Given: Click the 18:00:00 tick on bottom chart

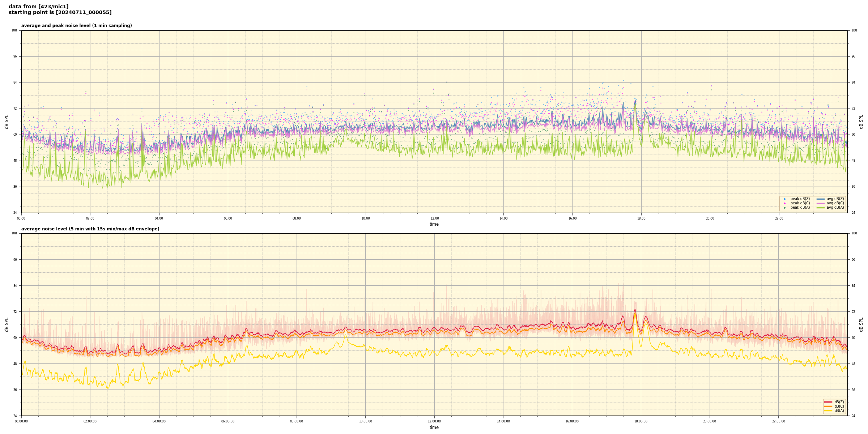Looking at the screenshot, I should coord(641,421).
